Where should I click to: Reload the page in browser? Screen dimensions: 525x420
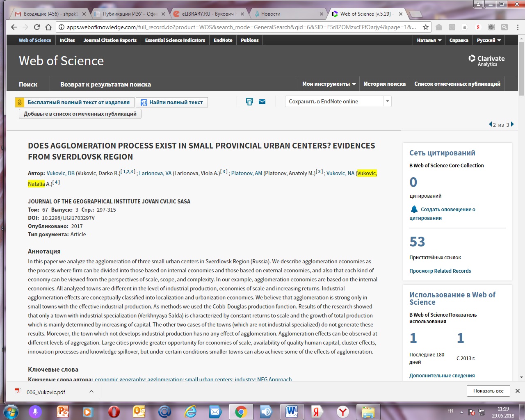tap(37, 27)
